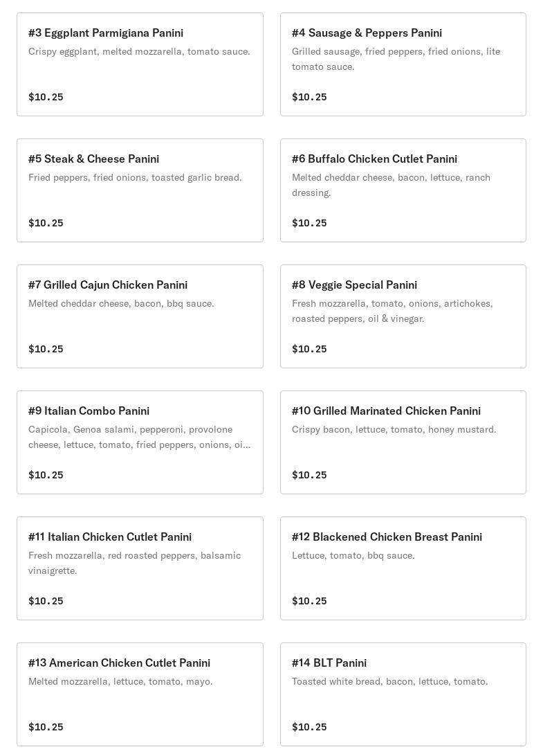Click the #9 Italian Combo Panini heading

coord(89,411)
